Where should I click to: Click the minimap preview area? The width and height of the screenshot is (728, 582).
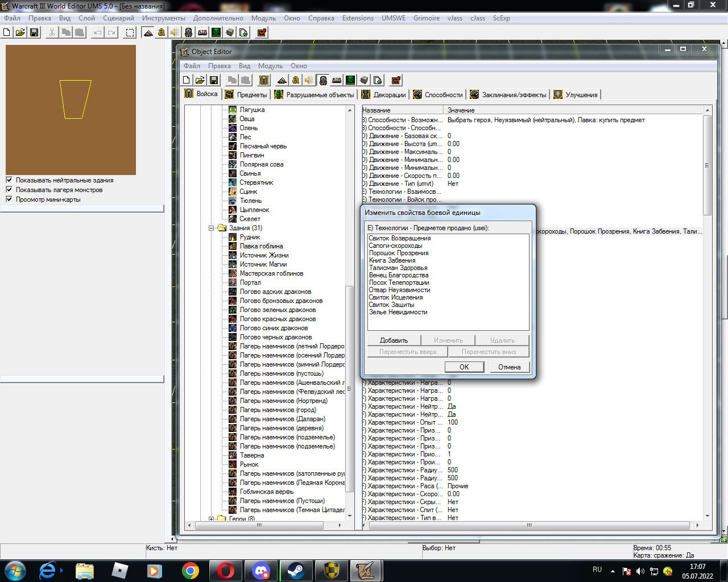(x=71, y=110)
